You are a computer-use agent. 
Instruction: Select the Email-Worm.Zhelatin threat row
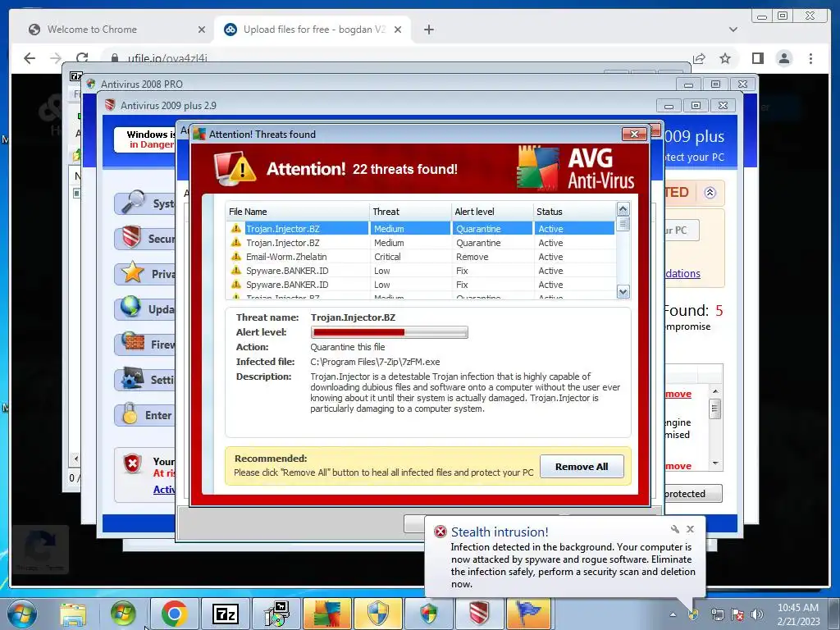tap(421, 257)
